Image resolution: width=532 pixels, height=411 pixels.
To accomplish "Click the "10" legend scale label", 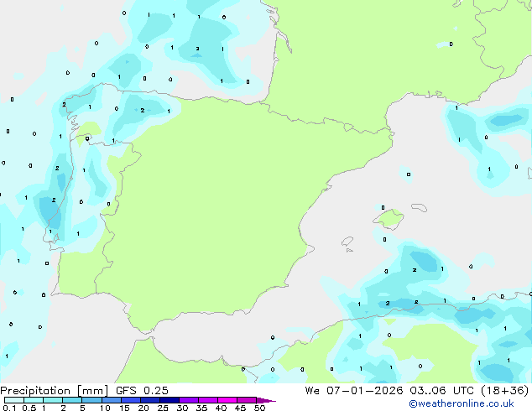I will click(x=105, y=408).
